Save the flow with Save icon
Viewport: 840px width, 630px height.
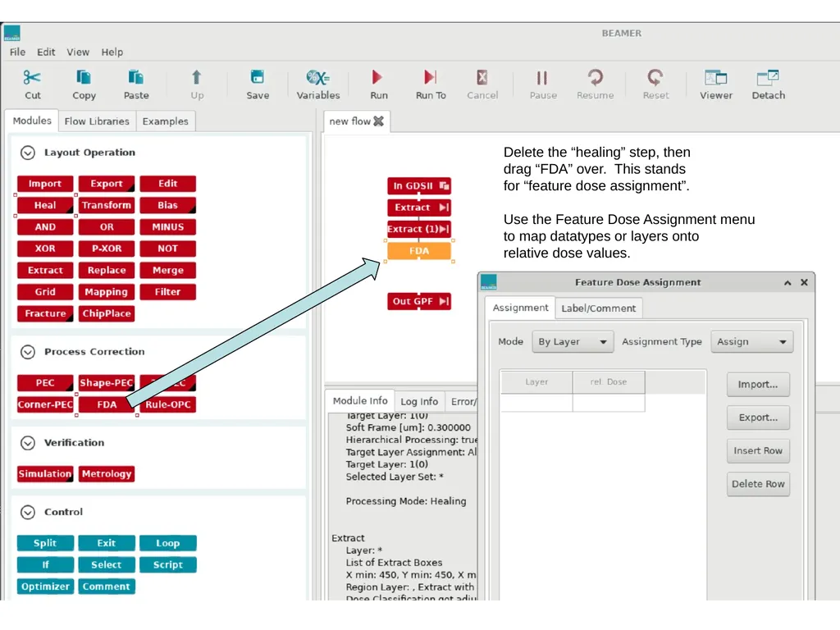tap(258, 78)
